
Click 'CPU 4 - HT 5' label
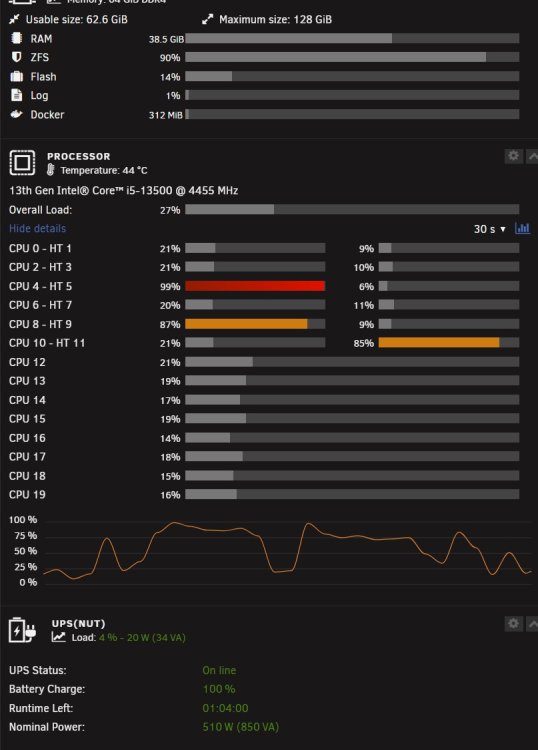point(40,286)
